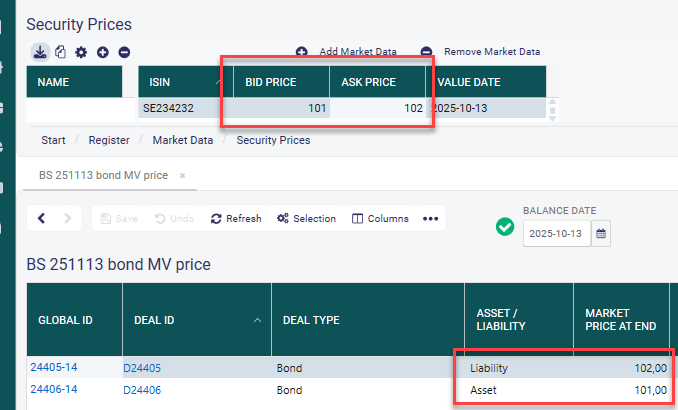Open the balance date calendar picker
The image size is (678, 410).
point(601,233)
